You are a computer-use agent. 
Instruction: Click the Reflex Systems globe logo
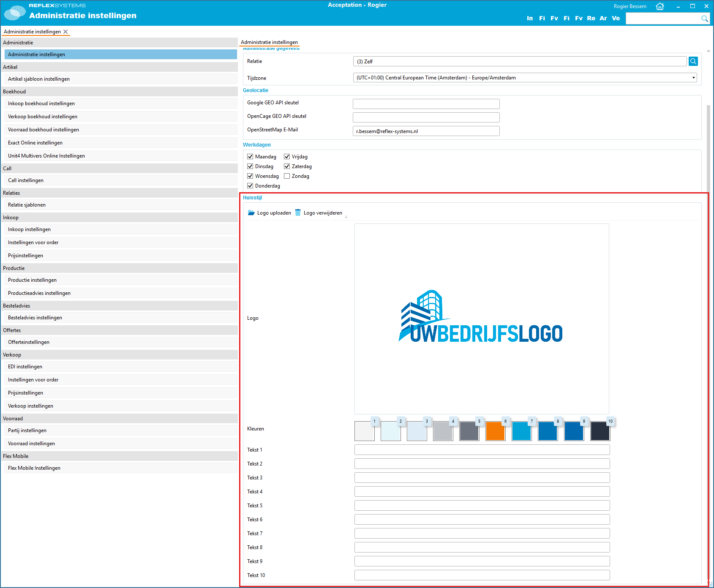(15, 13)
